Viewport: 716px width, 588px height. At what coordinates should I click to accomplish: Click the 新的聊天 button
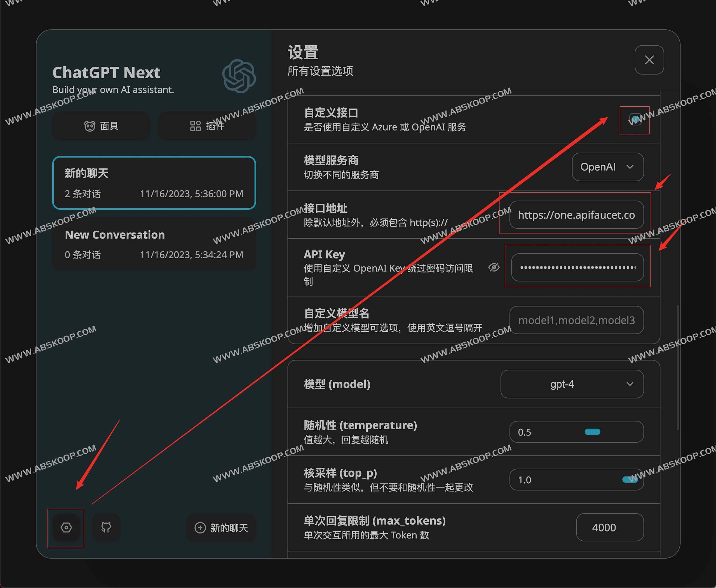coord(221,528)
